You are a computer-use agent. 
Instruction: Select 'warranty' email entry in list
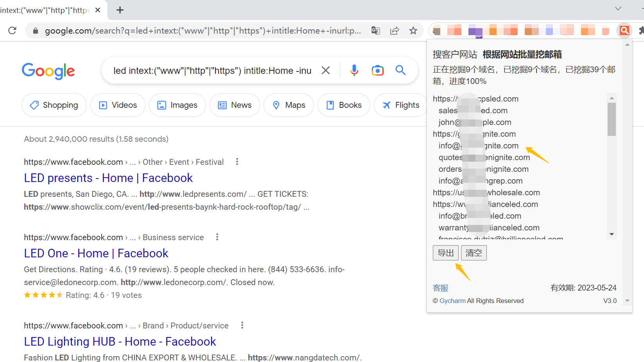tap(489, 228)
